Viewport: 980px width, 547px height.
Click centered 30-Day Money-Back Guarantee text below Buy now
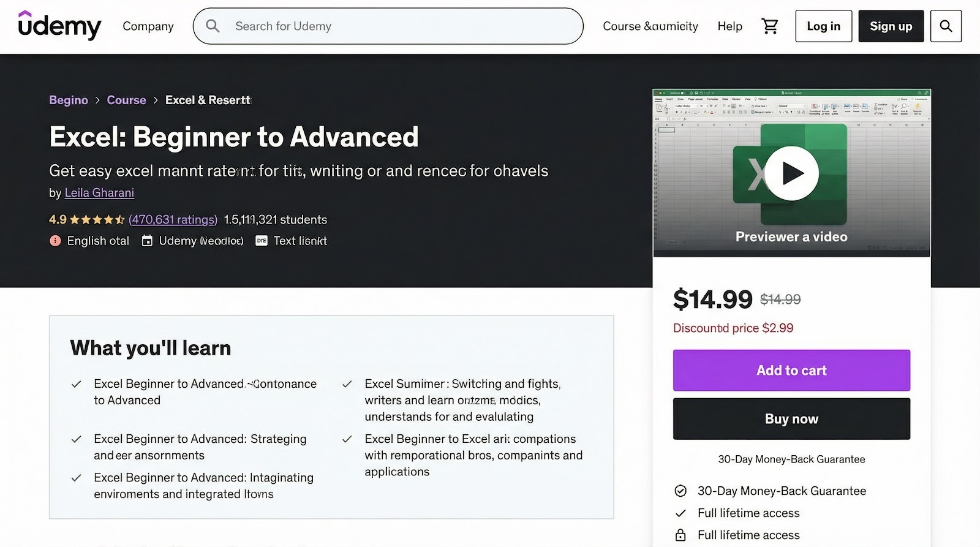click(791, 459)
